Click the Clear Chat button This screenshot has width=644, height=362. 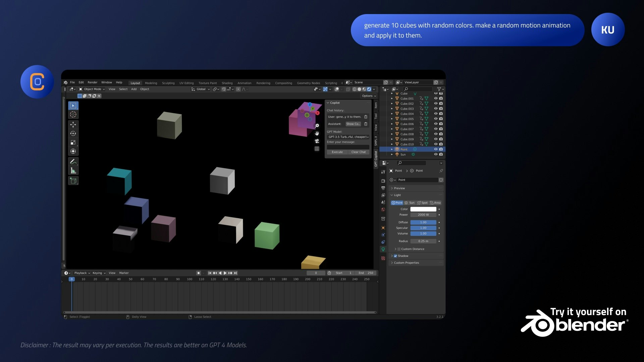(x=358, y=152)
